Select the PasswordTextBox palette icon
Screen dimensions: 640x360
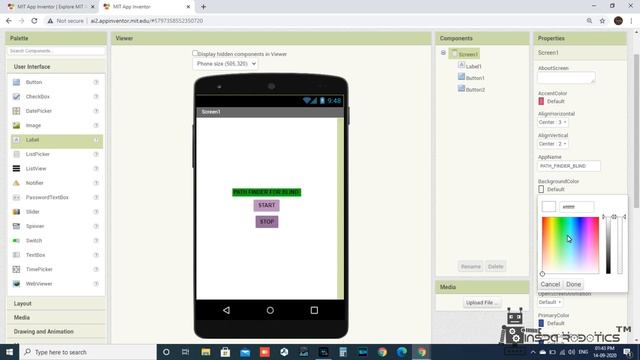(x=16, y=198)
